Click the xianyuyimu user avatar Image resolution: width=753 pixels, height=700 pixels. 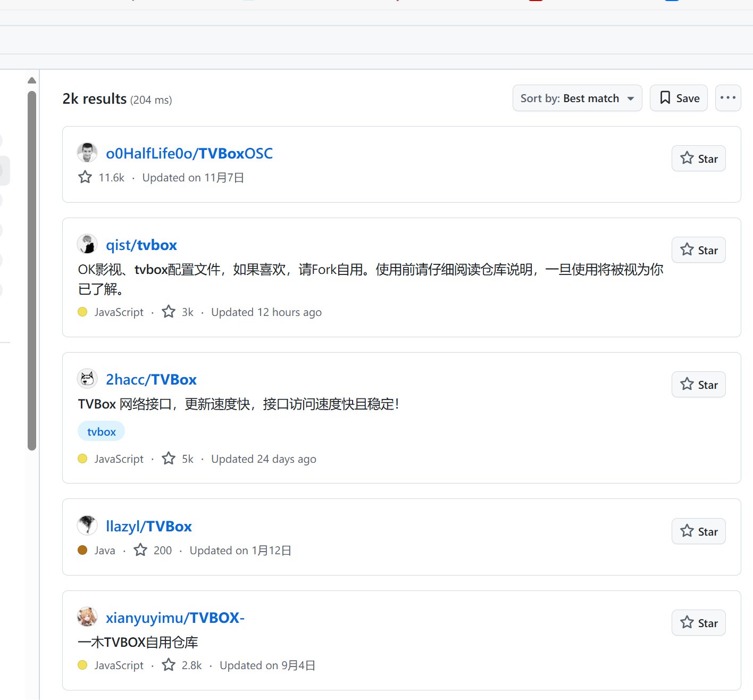(x=87, y=617)
